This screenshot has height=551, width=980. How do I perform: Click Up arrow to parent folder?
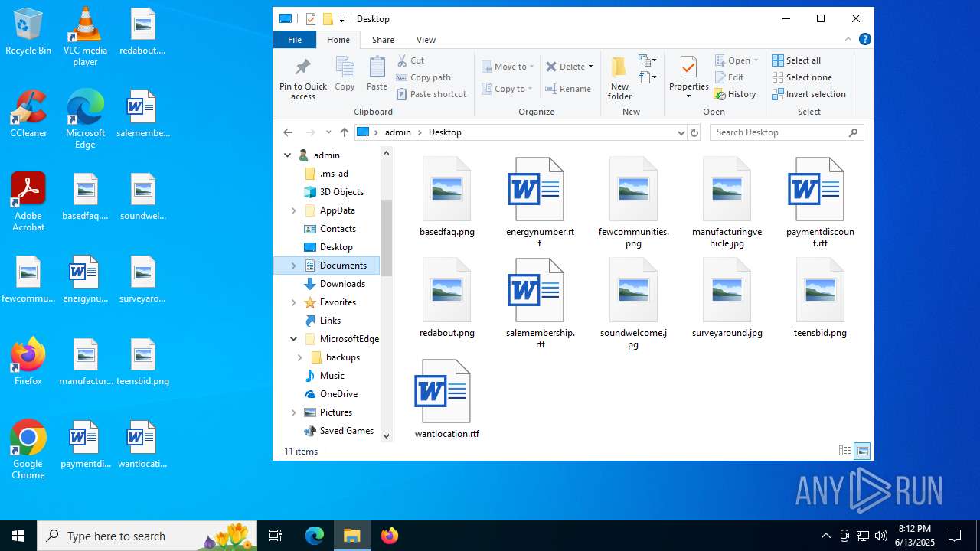click(345, 132)
